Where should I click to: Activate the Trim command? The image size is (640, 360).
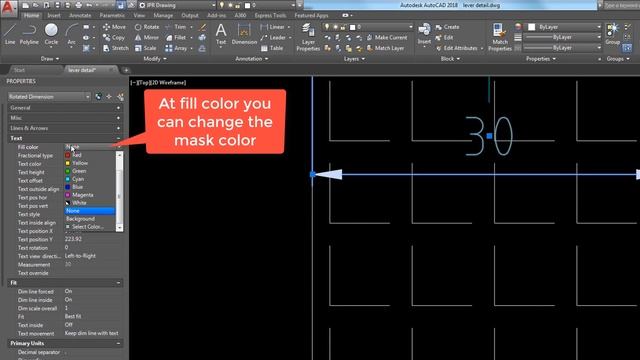click(176, 27)
